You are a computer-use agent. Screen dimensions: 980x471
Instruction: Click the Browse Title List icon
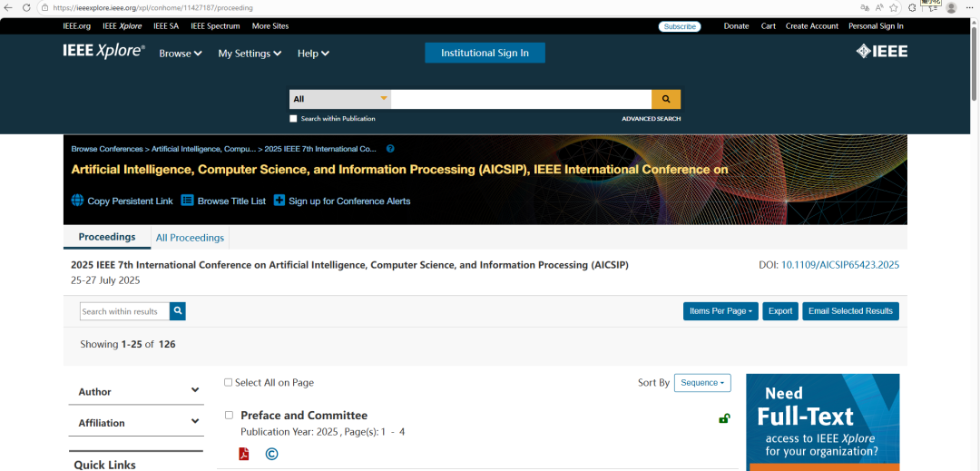pyautogui.click(x=188, y=201)
